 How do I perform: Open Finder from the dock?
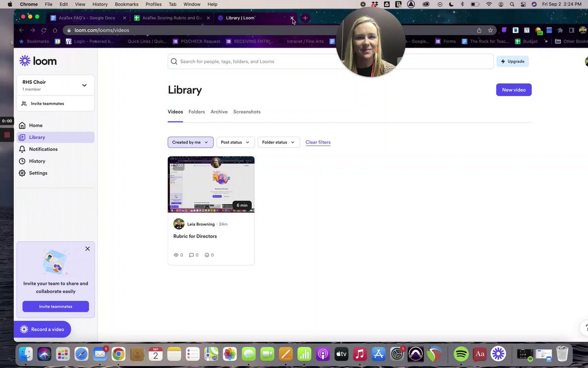point(26,354)
